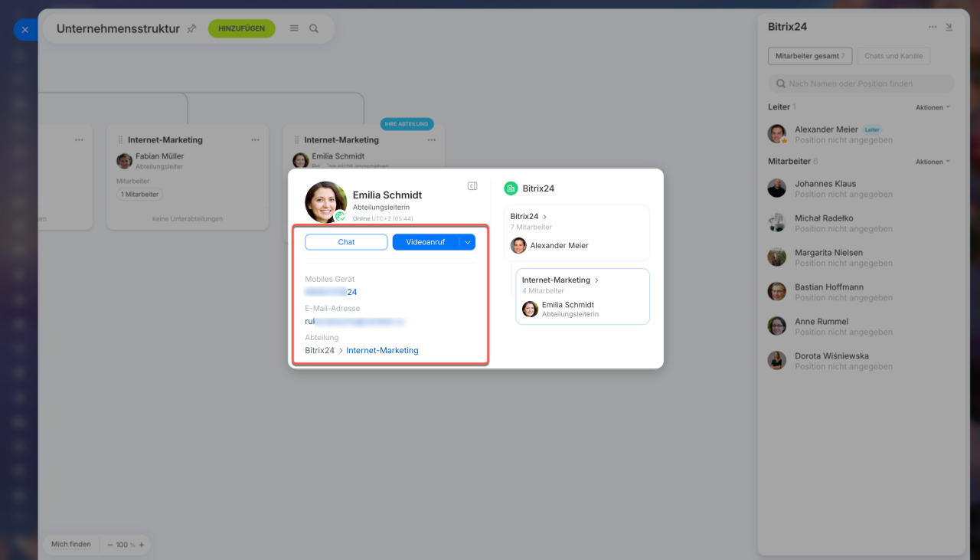The height and width of the screenshot is (560, 980).
Task: Pin the Unternehmensstruktur page
Action: click(191, 28)
